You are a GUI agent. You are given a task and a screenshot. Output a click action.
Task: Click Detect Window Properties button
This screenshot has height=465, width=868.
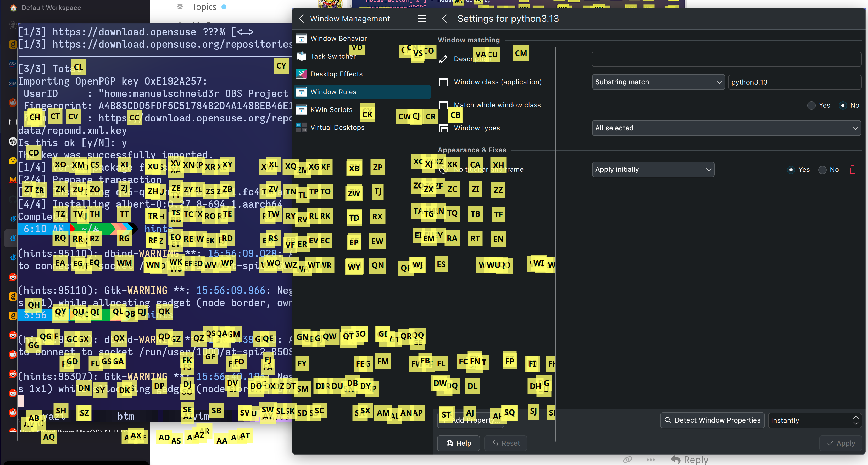712,420
